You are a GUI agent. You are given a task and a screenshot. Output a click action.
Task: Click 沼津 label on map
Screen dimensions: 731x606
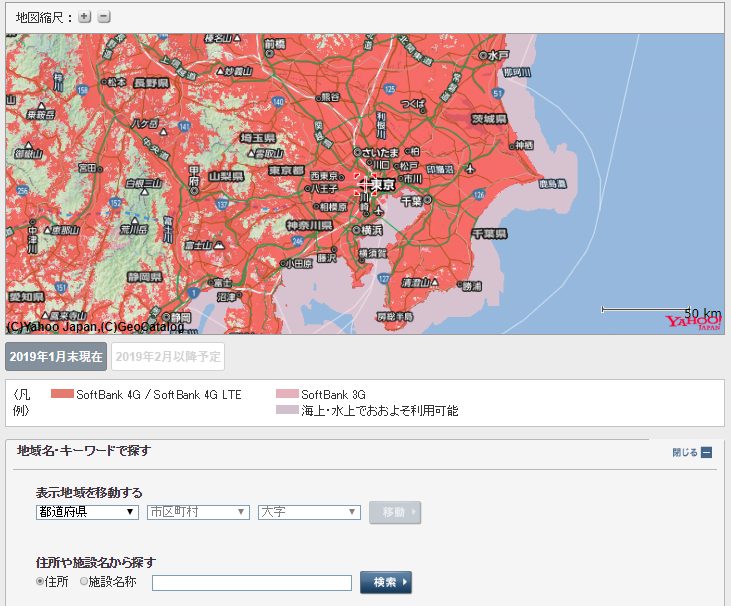pyautogui.click(x=227, y=296)
